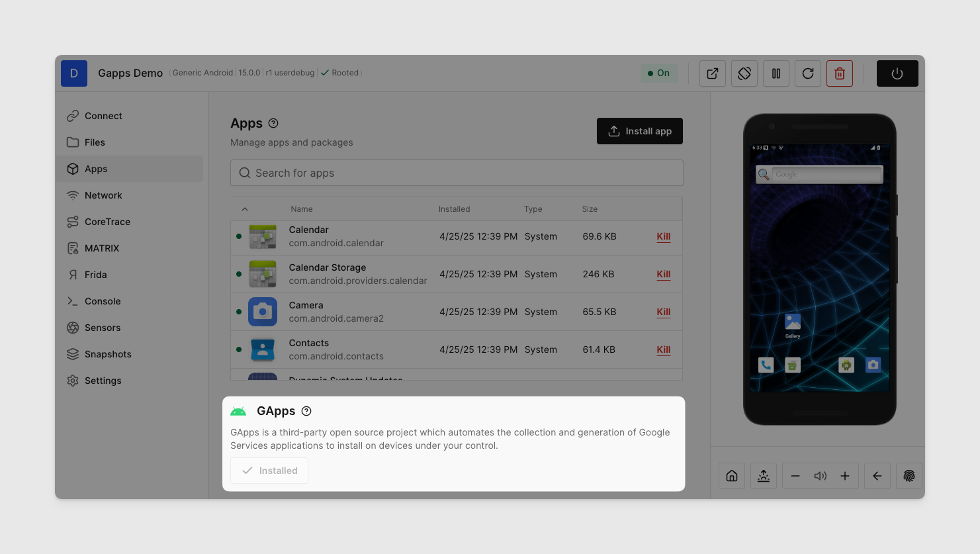Sort by Name column header
980x554 pixels.
pos(302,209)
